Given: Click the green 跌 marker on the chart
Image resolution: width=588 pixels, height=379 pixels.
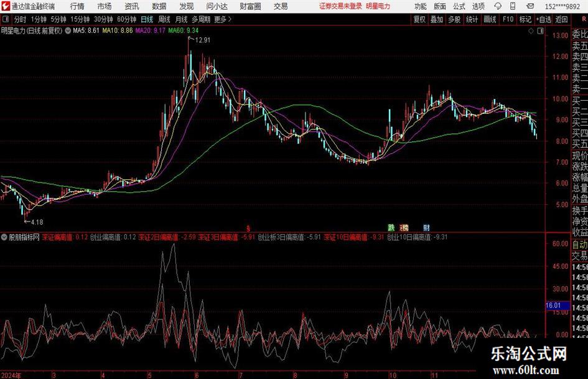Looking at the screenshot, I should point(391,227).
